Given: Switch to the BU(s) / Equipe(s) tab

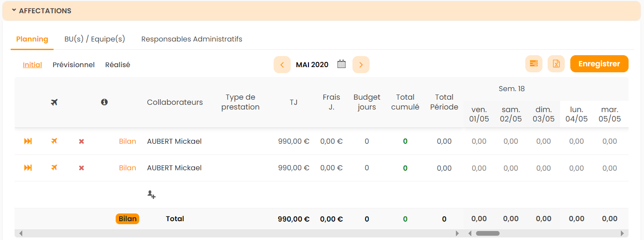Looking at the screenshot, I should click(95, 39).
